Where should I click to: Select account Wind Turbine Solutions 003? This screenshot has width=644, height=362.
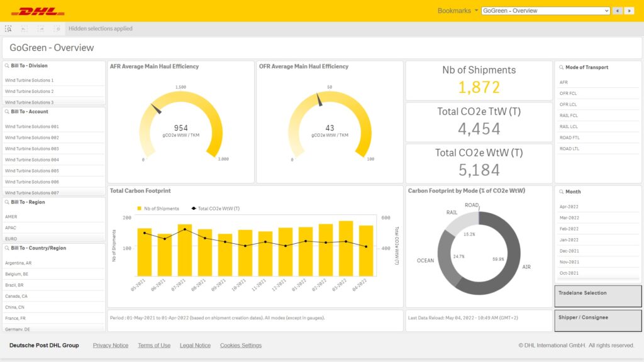pos(54,149)
